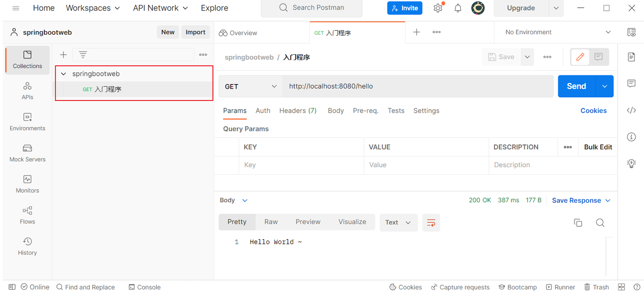This screenshot has height=294, width=644.
Task: Open the hamburger menu icon
Action: click(16, 8)
